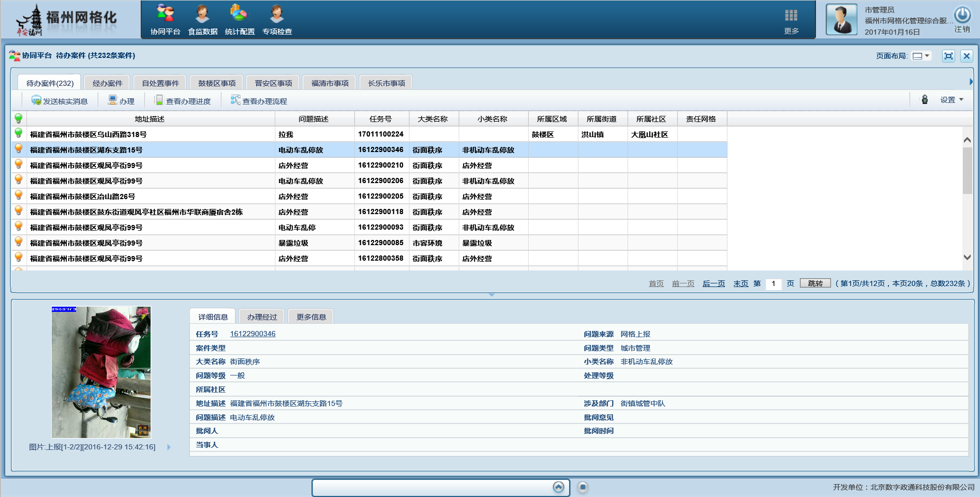Expand the 页面布局 dropdown
980x497 pixels.
(x=921, y=56)
